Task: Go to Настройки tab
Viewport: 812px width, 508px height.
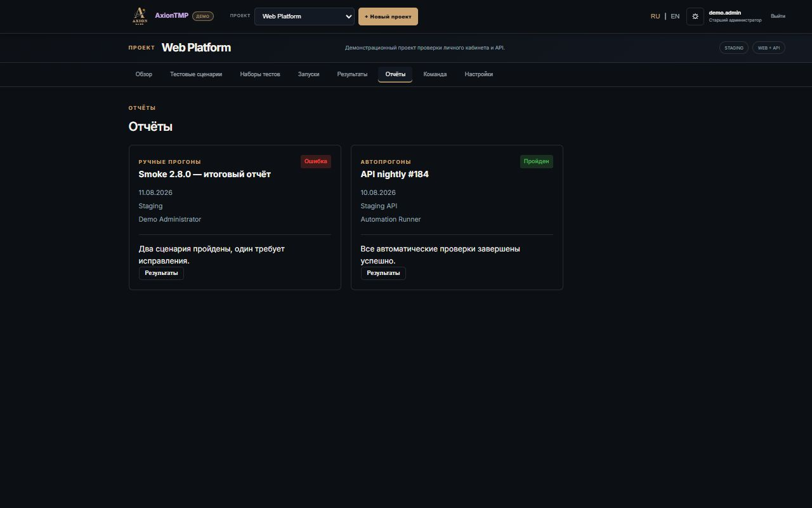Action: click(x=479, y=74)
